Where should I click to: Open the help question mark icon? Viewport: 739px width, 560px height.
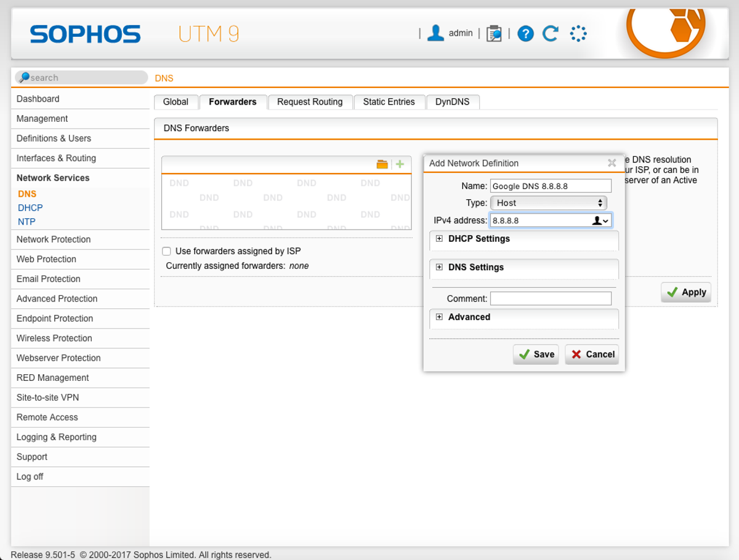tap(525, 34)
